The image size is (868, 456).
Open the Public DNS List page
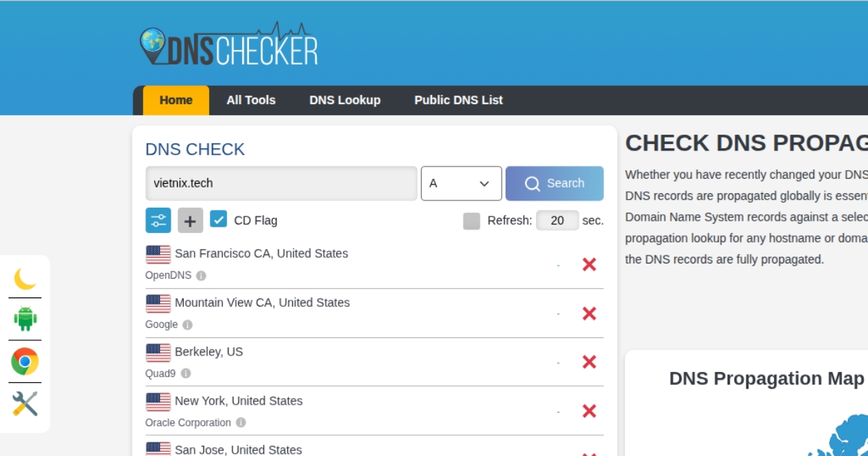click(459, 101)
